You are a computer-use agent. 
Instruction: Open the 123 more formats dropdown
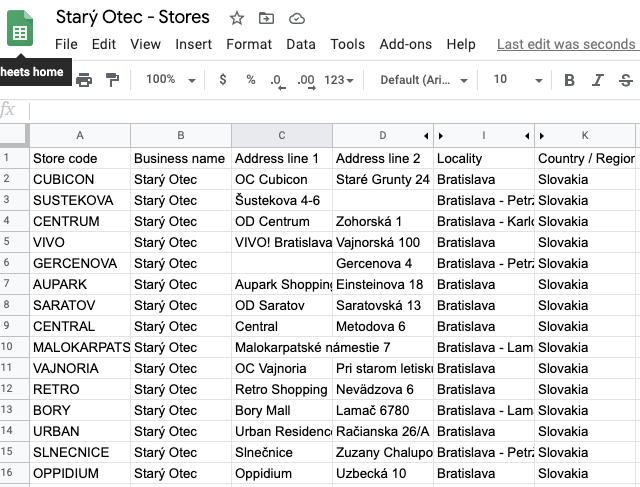339,80
